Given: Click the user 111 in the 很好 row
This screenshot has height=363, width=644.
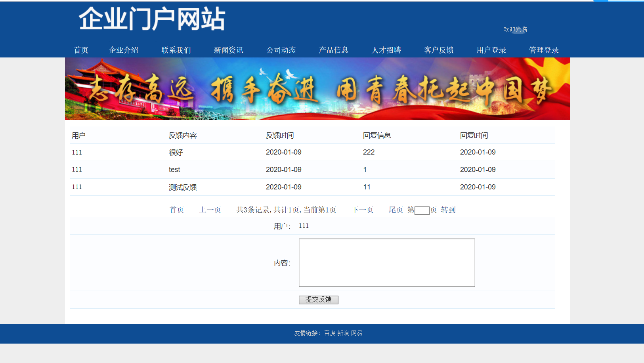Looking at the screenshot, I should click(77, 152).
